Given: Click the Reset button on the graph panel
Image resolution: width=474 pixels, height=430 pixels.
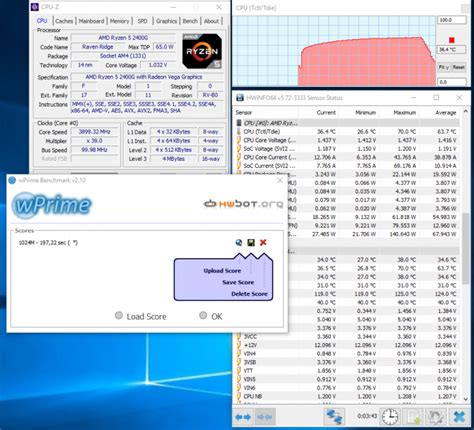Looking at the screenshot, I should [x=458, y=67].
